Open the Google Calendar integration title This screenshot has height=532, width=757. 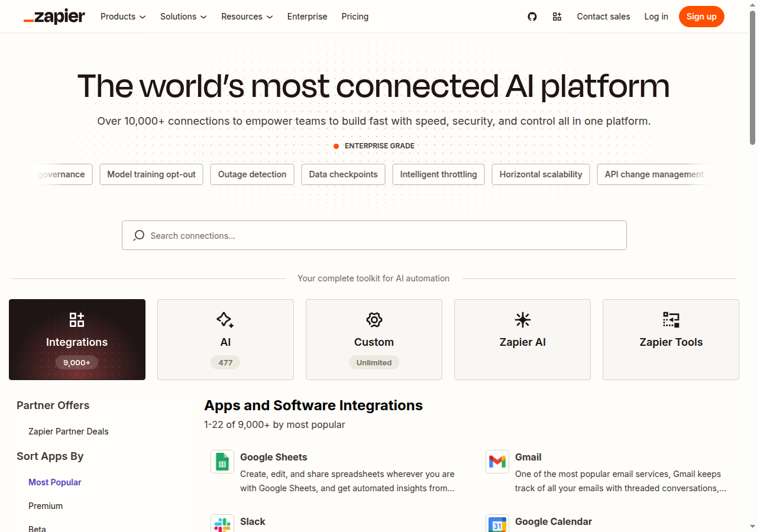click(554, 521)
